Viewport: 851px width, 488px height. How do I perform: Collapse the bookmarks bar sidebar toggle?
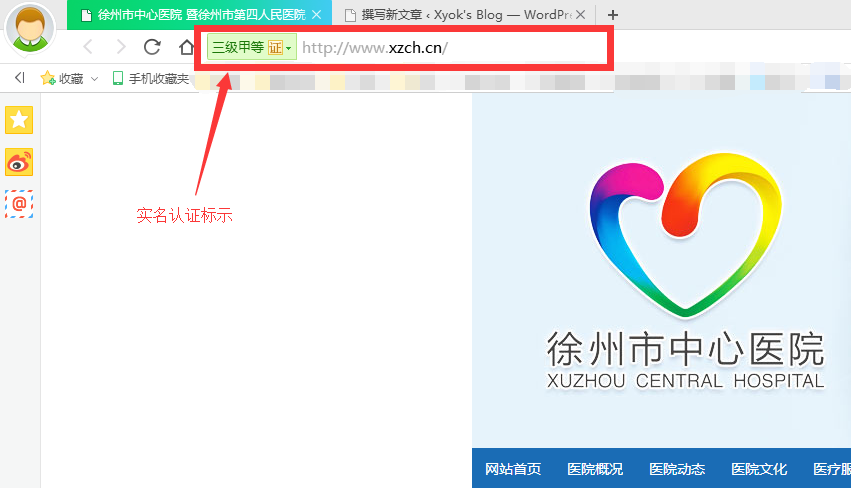[x=20, y=78]
